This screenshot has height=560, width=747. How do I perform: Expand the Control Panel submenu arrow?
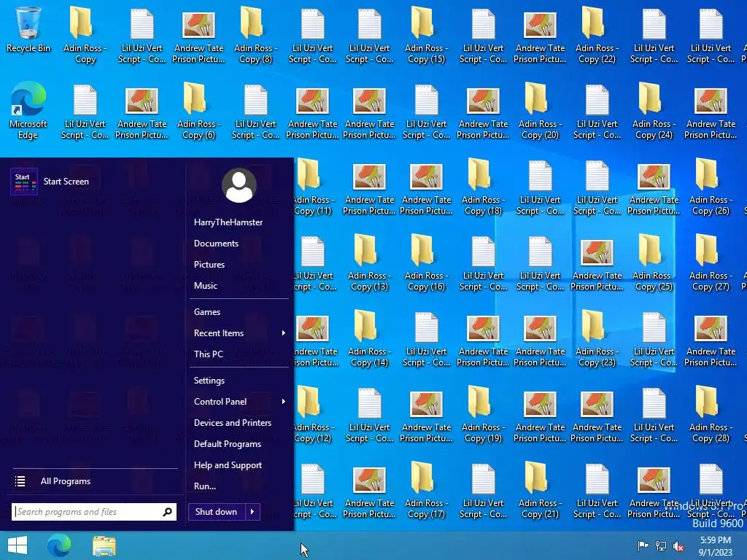click(284, 402)
